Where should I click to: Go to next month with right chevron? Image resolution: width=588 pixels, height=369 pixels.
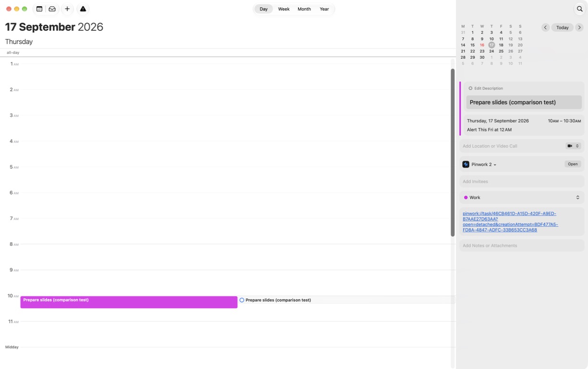click(x=579, y=27)
